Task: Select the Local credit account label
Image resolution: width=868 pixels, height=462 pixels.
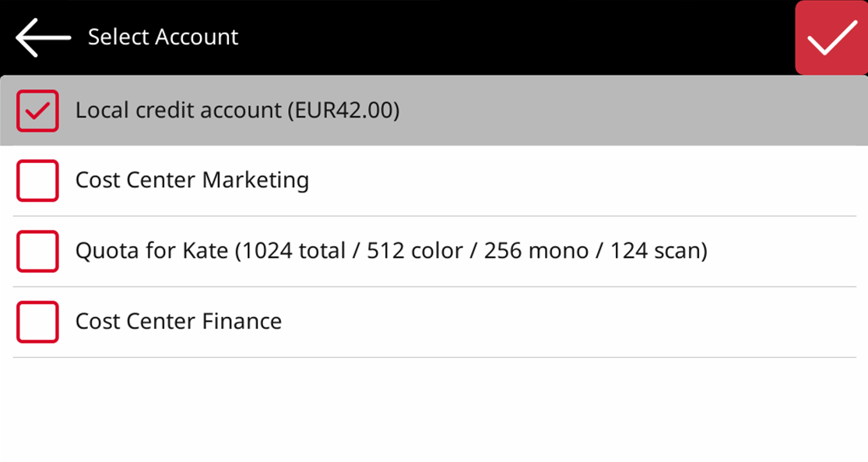Action: (x=177, y=111)
